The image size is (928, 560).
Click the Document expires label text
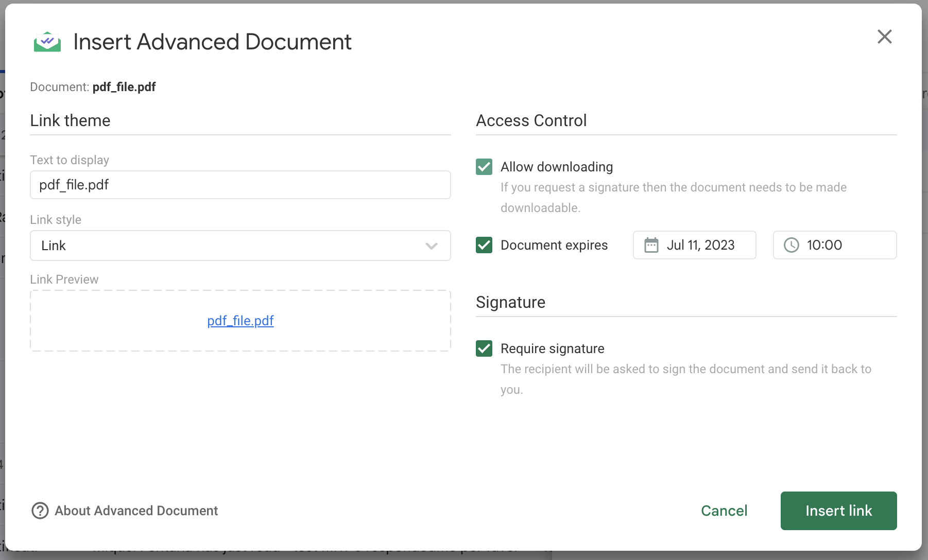554,245
